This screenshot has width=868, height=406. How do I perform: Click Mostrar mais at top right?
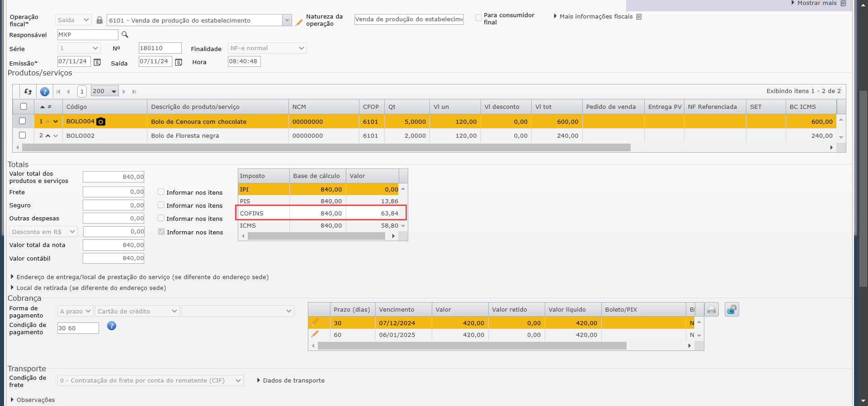pyautogui.click(x=816, y=3)
